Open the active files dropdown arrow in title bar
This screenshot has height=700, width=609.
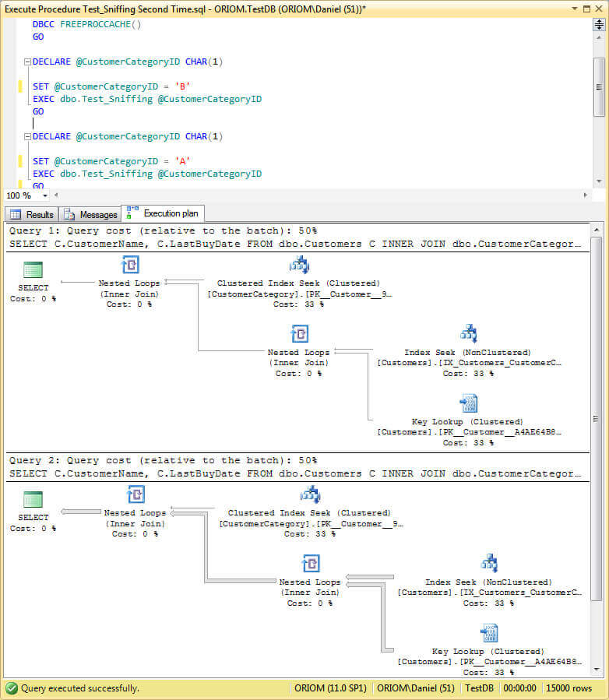tap(574, 9)
